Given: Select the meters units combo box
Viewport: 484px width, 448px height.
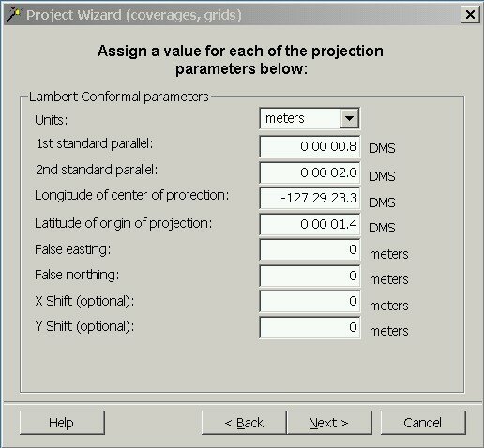Looking at the screenshot, I should click(310, 118).
